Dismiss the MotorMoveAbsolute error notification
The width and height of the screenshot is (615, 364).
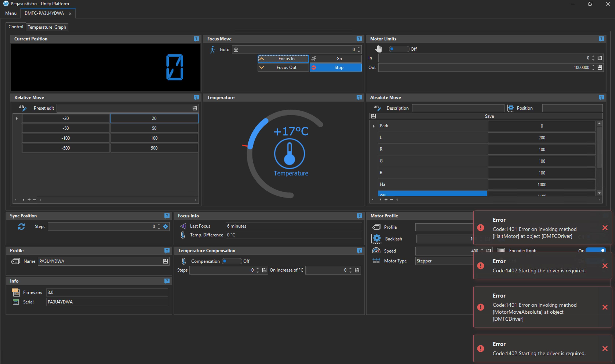[x=605, y=307]
